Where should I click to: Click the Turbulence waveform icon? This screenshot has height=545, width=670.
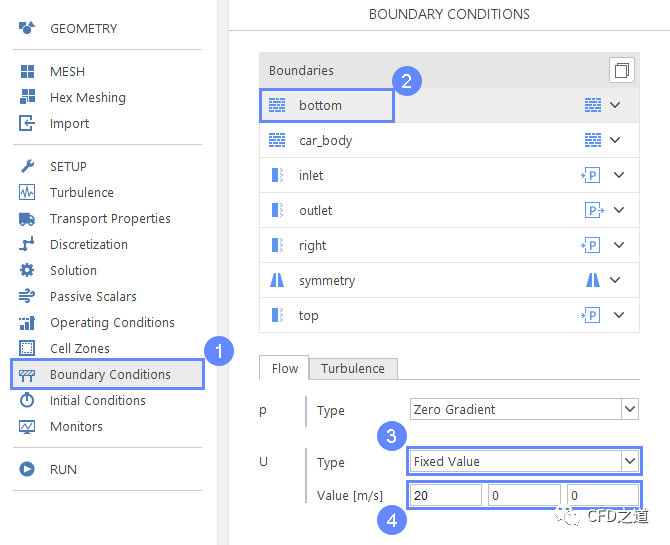[28, 192]
